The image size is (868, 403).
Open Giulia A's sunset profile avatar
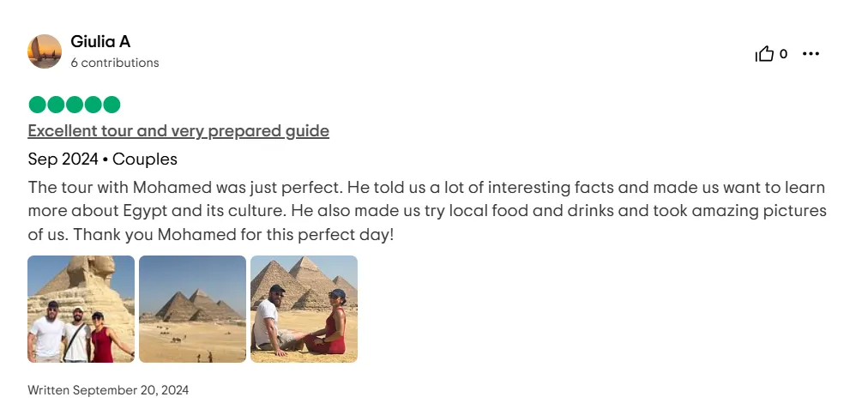click(45, 51)
